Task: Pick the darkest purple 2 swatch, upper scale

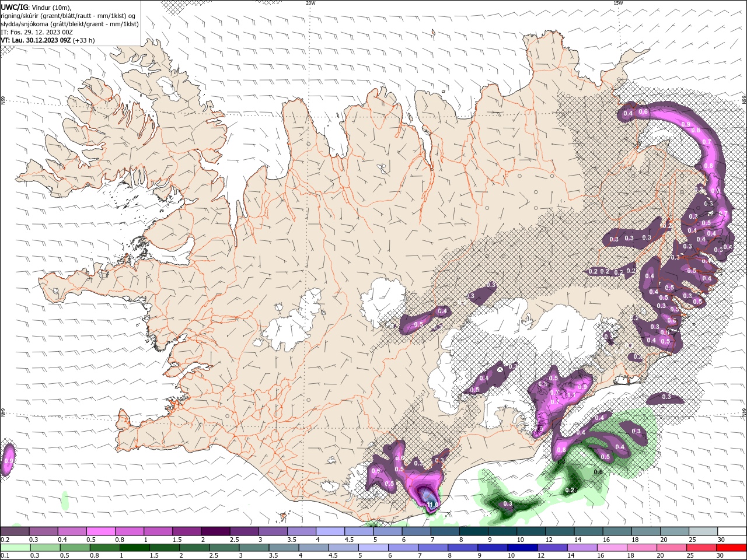Action: point(215,531)
